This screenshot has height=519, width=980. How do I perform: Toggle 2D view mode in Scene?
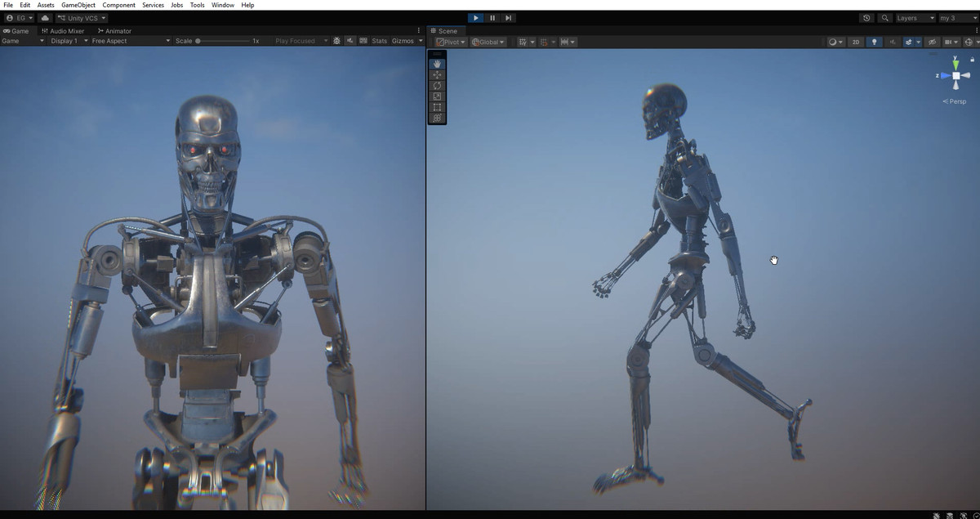tap(855, 42)
